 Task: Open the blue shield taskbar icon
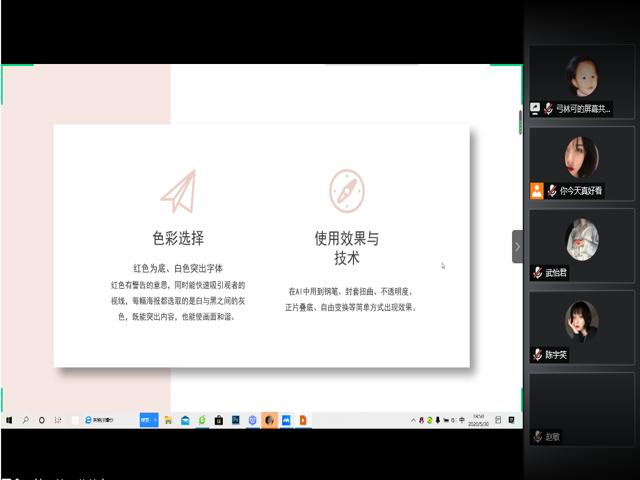pyautogui.click(x=252, y=420)
